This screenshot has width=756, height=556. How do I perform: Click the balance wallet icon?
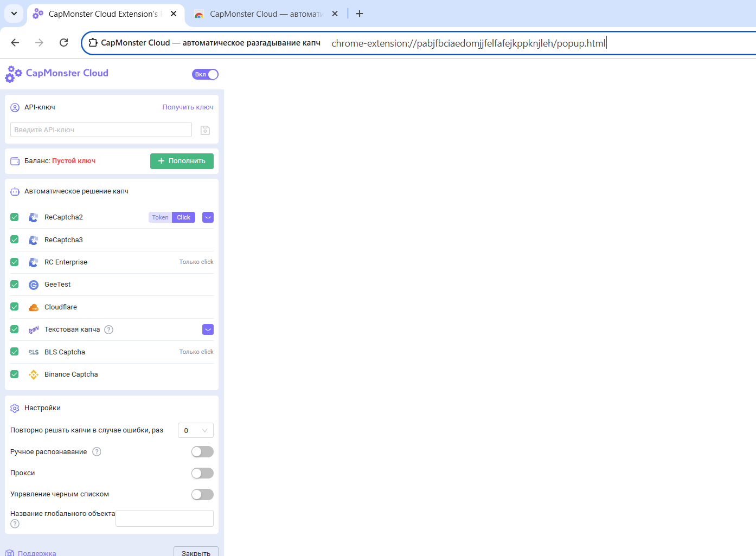pos(15,161)
